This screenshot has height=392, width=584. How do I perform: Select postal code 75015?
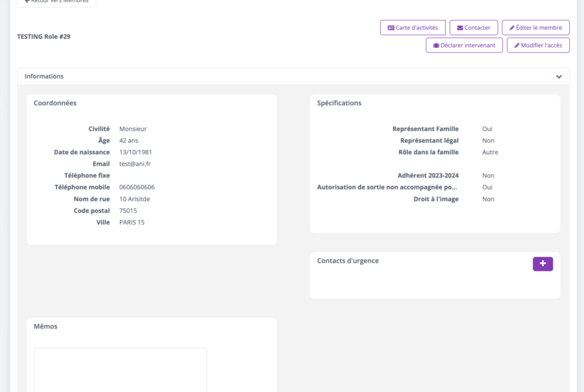point(128,210)
